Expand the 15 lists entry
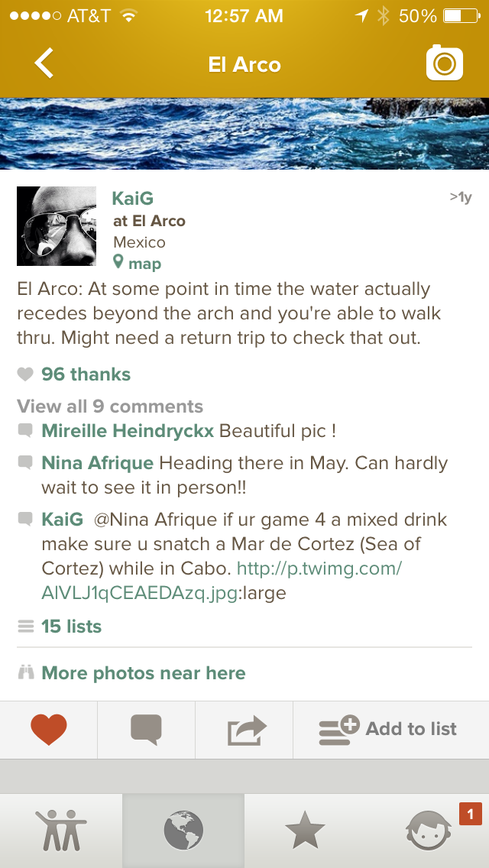 coord(71,627)
